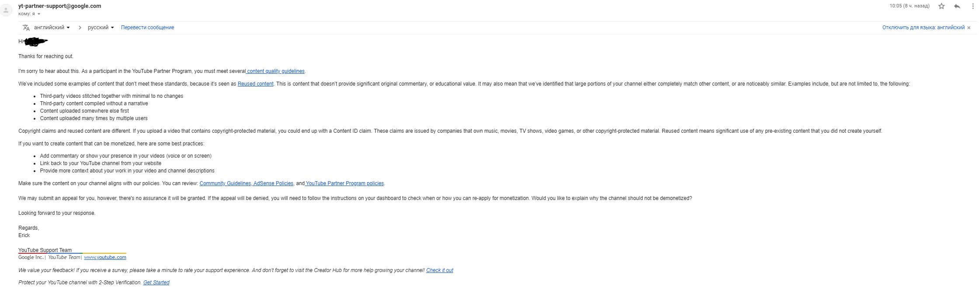Click the sender avatar icon
This screenshot has width=980, height=300.
(x=6, y=10)
